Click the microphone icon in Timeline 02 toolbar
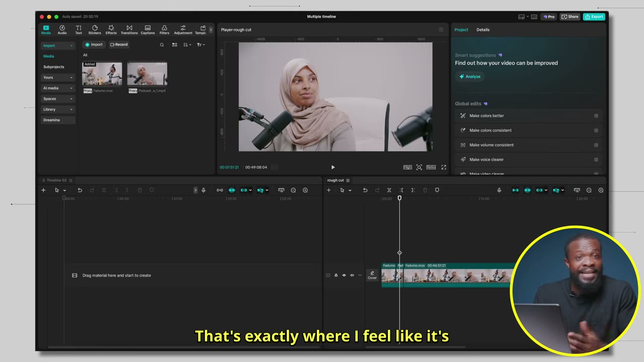 [203, 190]
